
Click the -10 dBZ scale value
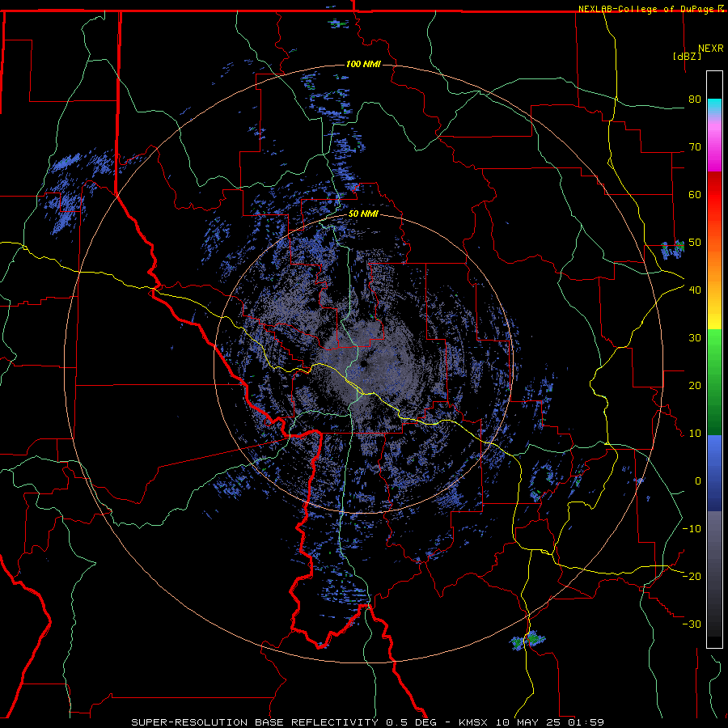[692, 529]
